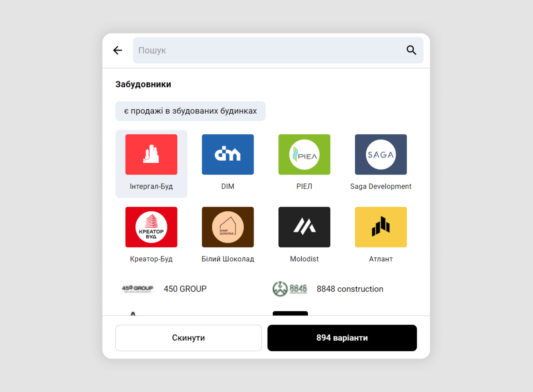Click the Molodist name label

304,259
